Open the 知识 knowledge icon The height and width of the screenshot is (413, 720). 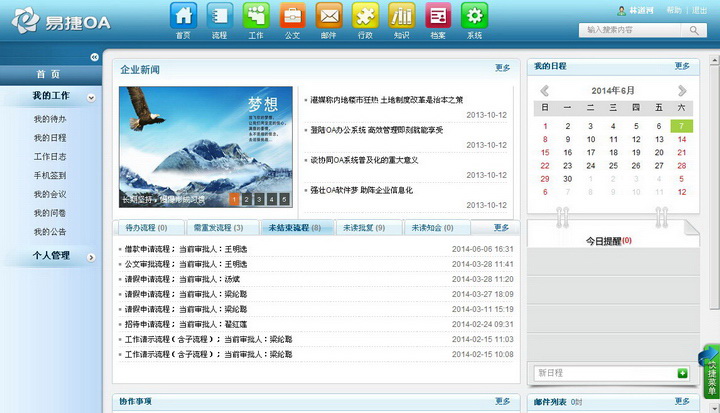pyautogui.click(x=402, y=16)
